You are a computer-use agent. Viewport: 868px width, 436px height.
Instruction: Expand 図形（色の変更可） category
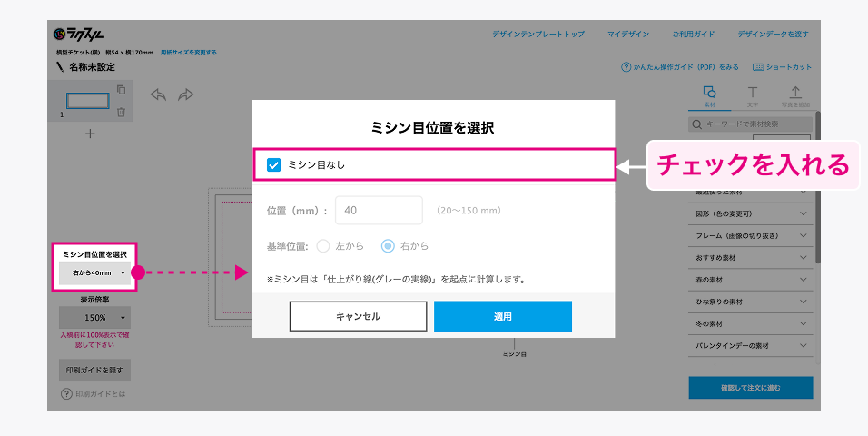coord(751,213)
